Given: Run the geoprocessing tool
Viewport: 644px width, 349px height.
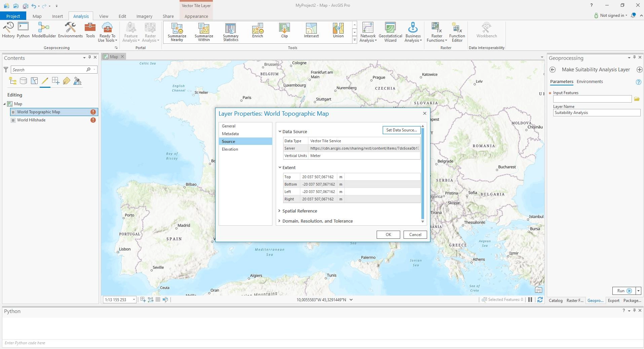Looking at the screenshot, I should click(624, 291).
